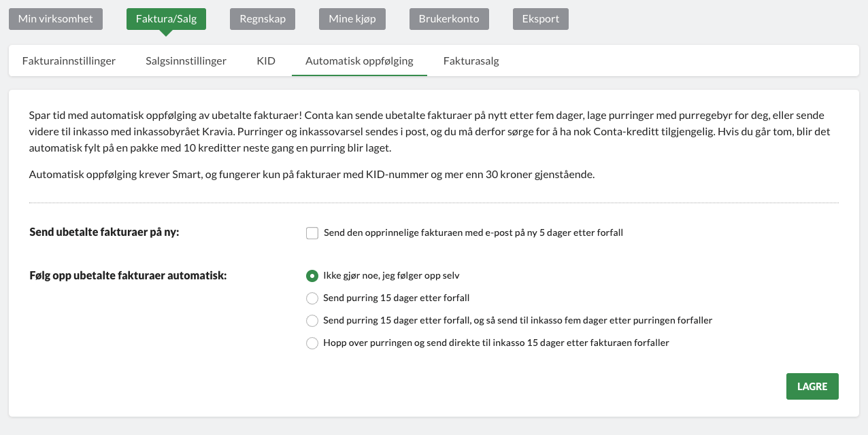Switch to the Fakturainnstillinger tab
Screen dimensions: 868x435
pyautogui.click(x=69, y=60)
